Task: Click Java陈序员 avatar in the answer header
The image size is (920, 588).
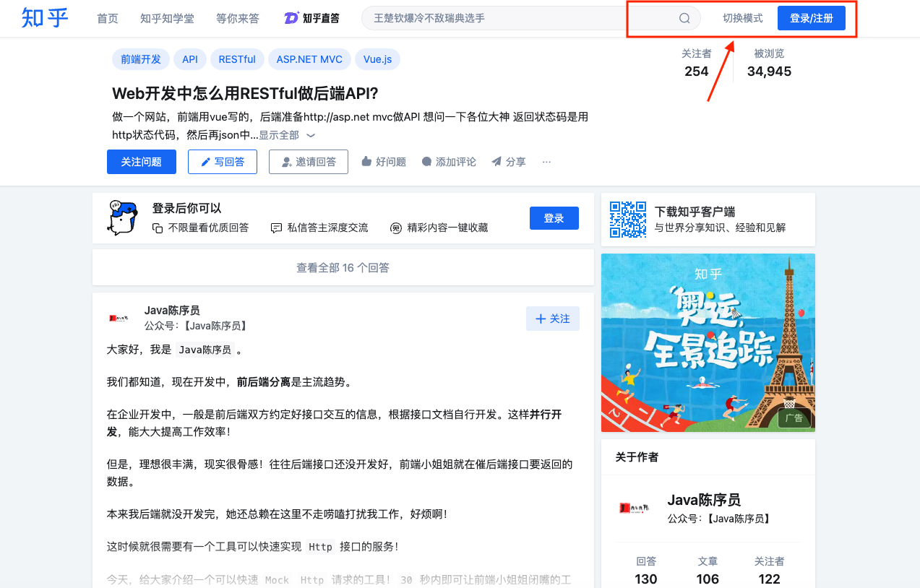Action: tap(119, 318)
